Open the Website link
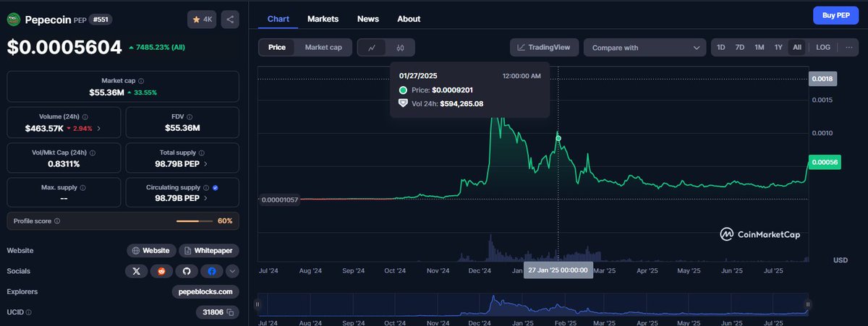This screenshot has height=326, width=868. (151, 251)
